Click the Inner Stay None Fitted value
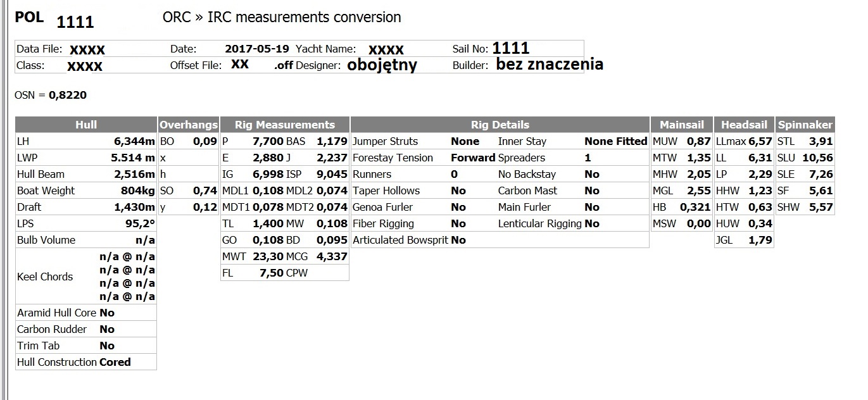 [x=615, y=141]
